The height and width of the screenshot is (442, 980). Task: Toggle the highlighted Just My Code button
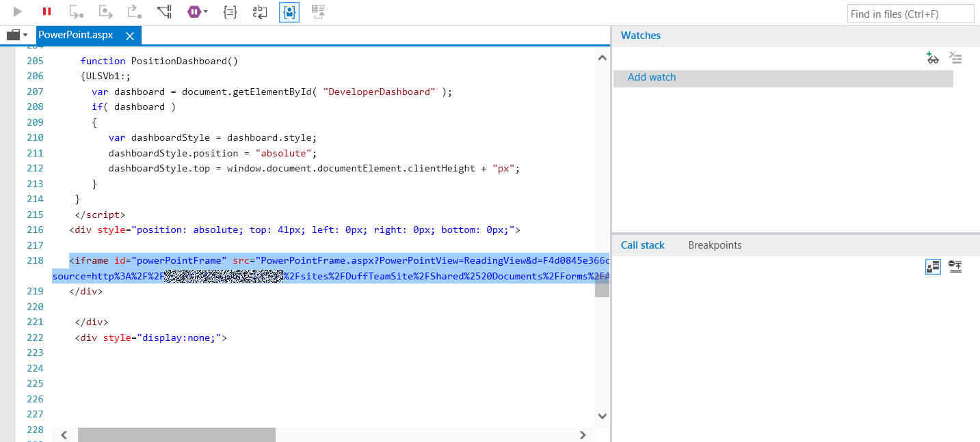click(289, 12)
